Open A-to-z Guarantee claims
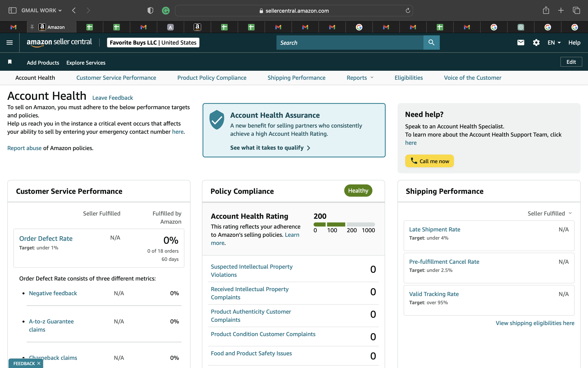Image resolution: width=588 pixels, height=368 pixels. [51, 325]
